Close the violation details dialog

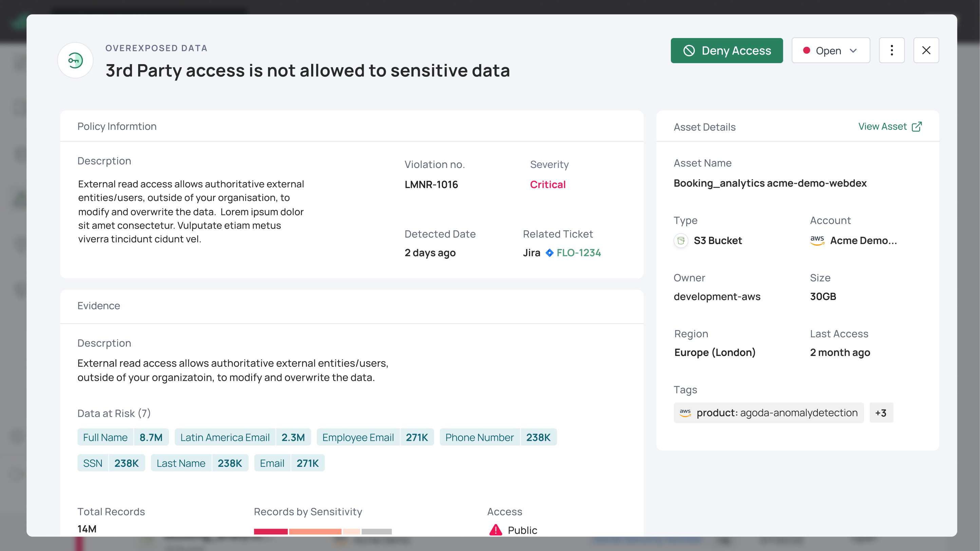click(x=926, y=51)
